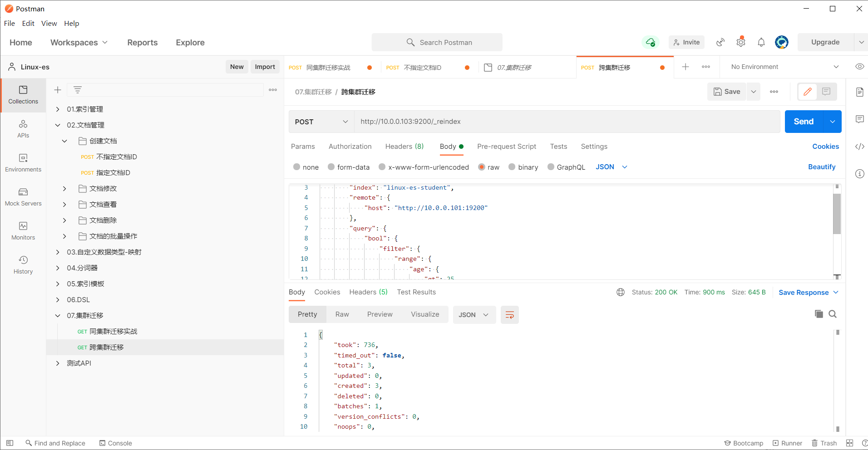
Task: Click the notifications bell icon
Action: [761, 42]
